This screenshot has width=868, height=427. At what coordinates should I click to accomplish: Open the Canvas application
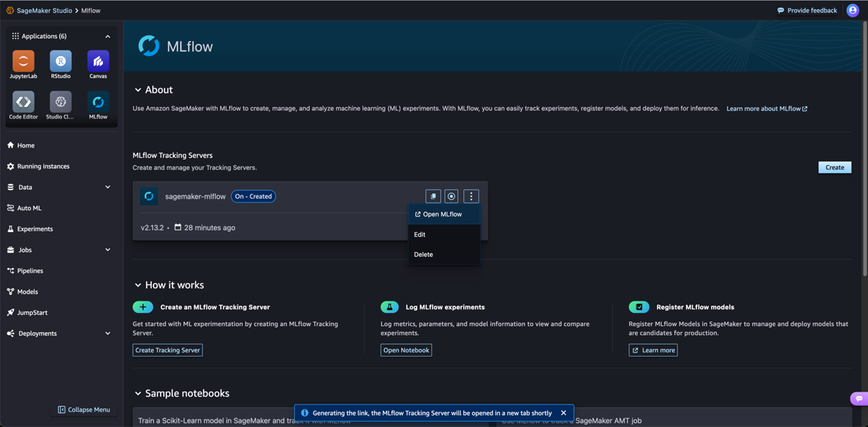(98, 61)
